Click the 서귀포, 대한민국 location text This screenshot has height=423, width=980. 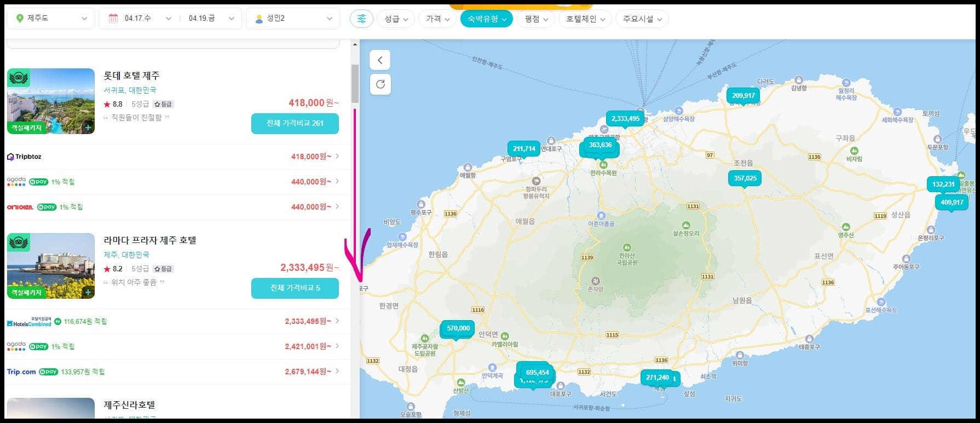coord(130,90)
